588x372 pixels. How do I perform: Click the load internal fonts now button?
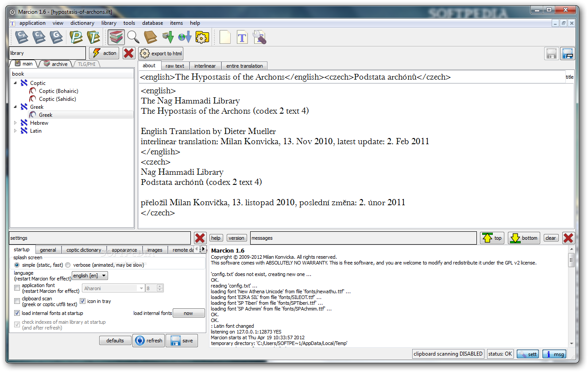tap(189, 313)
